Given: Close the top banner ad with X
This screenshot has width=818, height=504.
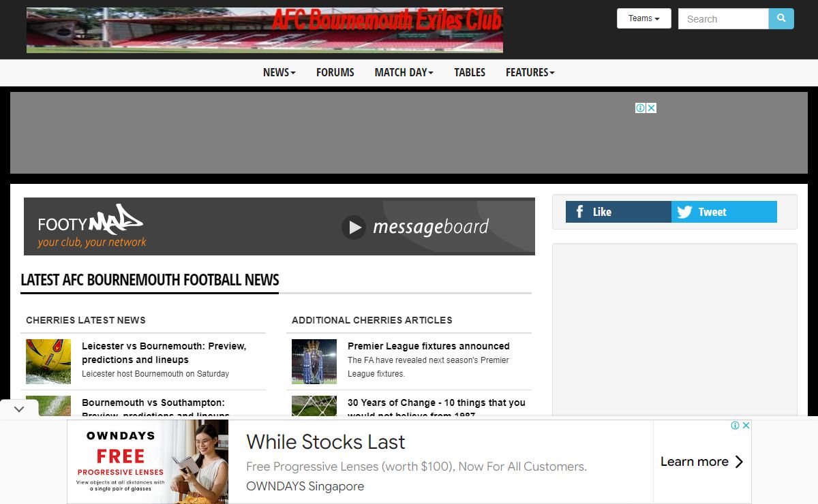Looking at the screenshot, I should tap(651, 108).
